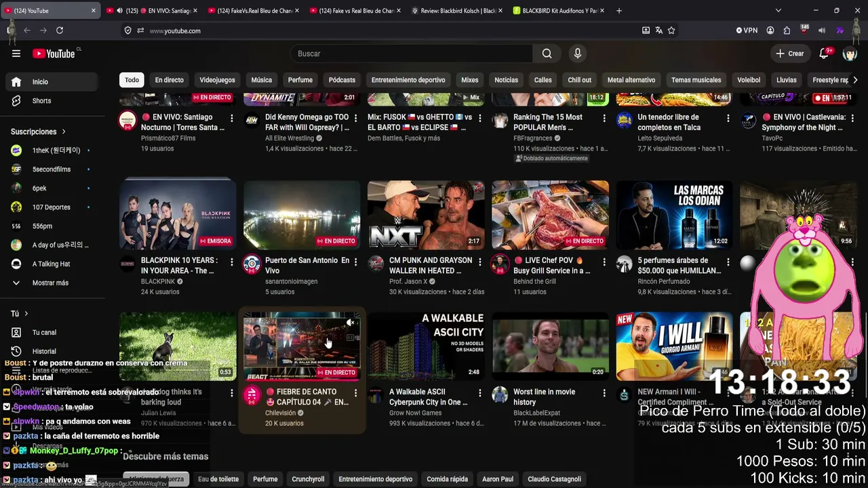Open options menu for Puerto de San Antonio video
The height and width of the screenshot is (488, 868).
pos(355,262)
